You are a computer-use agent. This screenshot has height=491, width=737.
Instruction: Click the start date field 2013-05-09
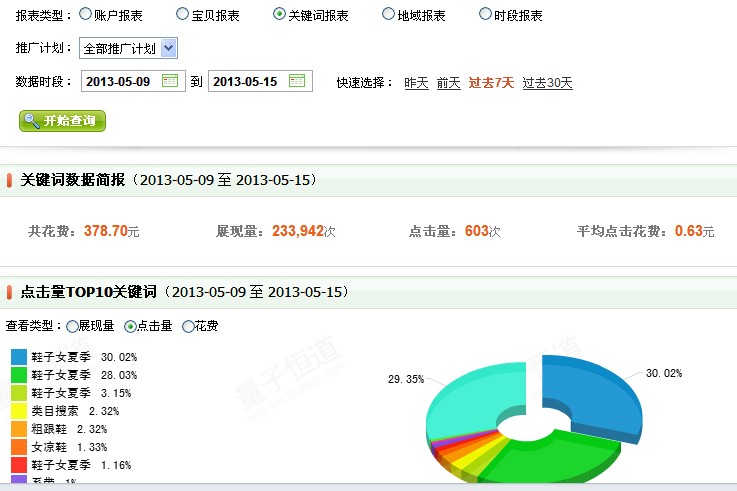click(x=119, y=81)
